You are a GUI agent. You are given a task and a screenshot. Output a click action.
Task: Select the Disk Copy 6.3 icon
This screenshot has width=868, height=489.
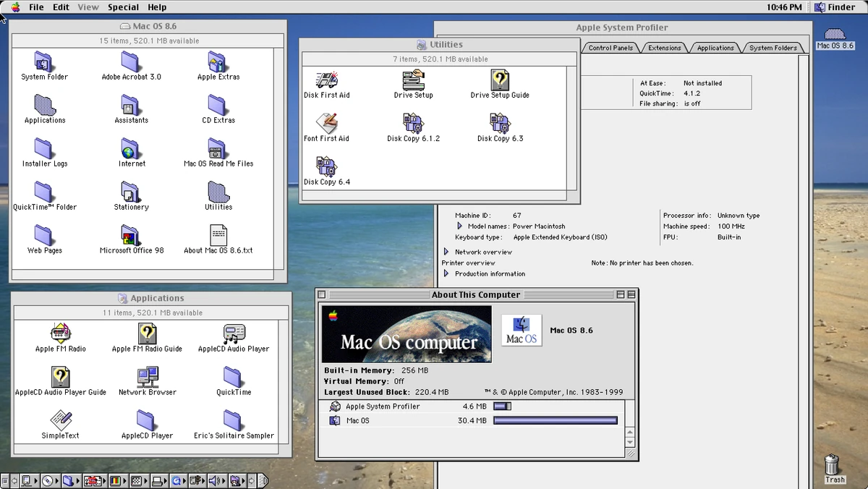coord(498,123)
